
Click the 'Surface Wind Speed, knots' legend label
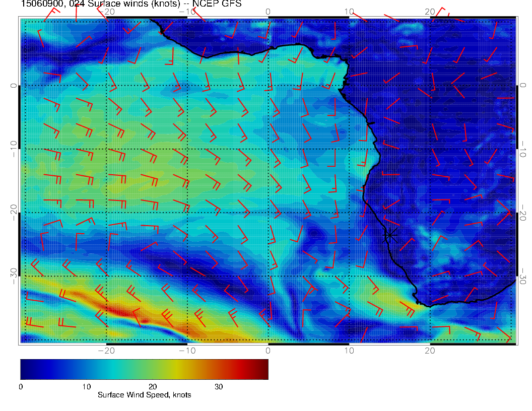pos(145,395)
